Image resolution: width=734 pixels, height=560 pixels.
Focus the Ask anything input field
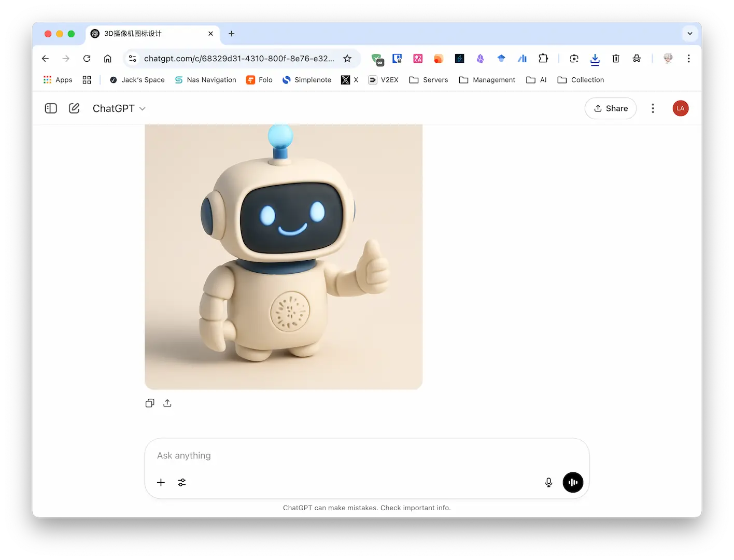(366, 455)
